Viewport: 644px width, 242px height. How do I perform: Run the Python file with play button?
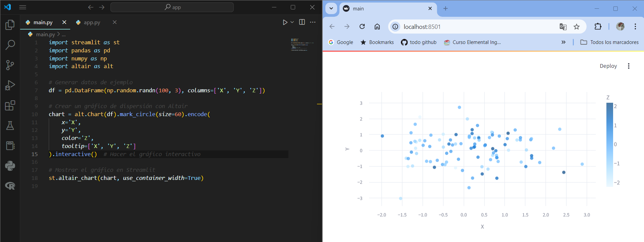(285, 22)
